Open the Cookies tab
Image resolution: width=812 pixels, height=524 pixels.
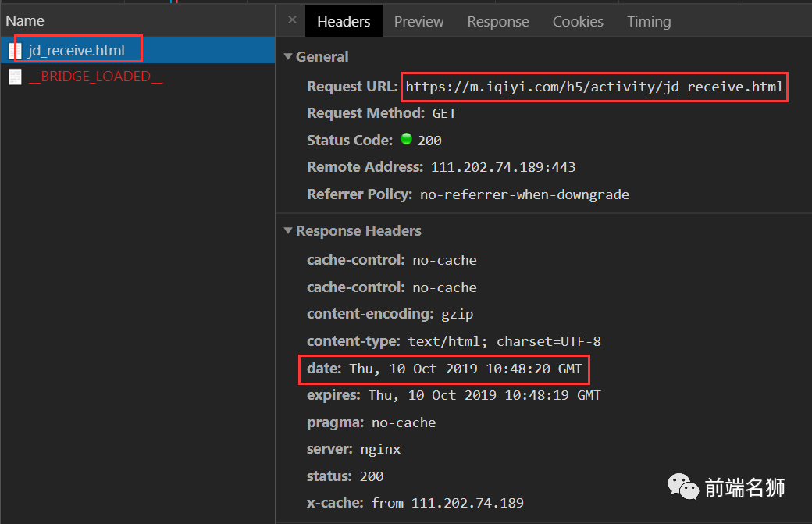(x=578, y=22)
